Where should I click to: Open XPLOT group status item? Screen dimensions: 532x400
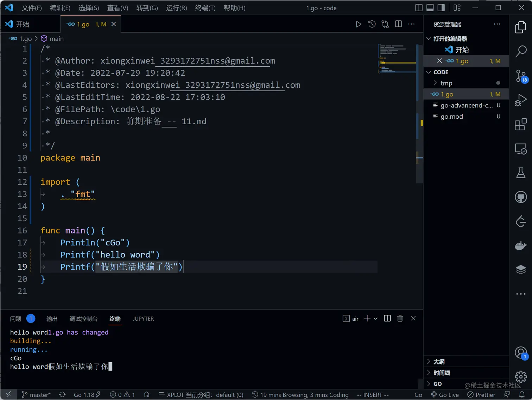tap(201, 395)
